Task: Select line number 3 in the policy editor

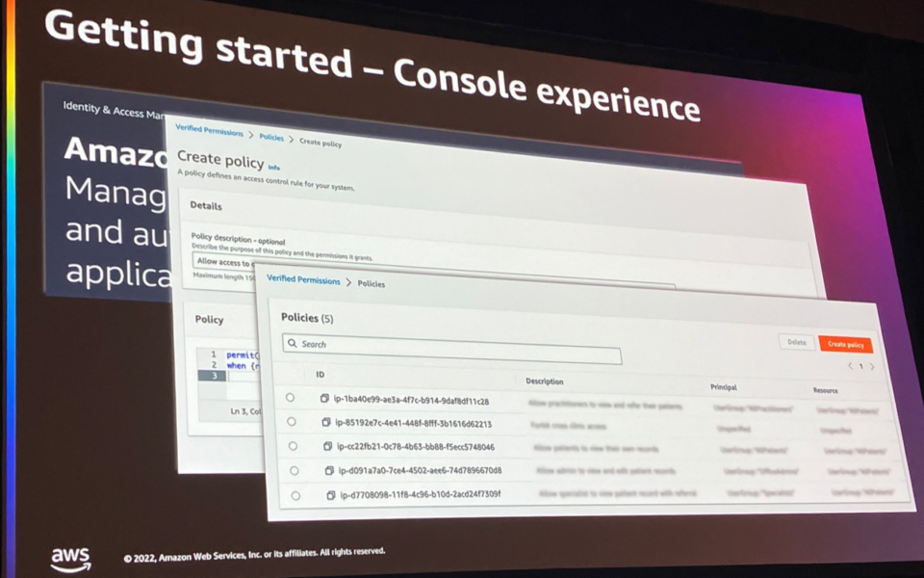Action: (214, 376)
